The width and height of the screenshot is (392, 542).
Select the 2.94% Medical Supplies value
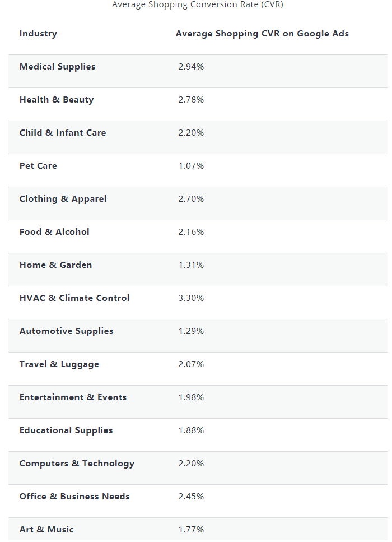coord(191,66)
